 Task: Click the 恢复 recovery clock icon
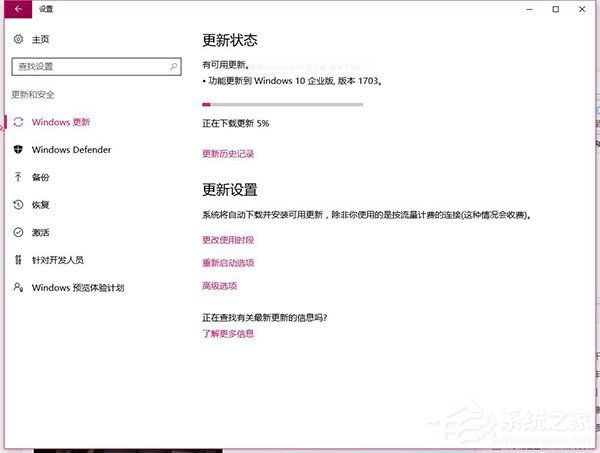point(18,205)
